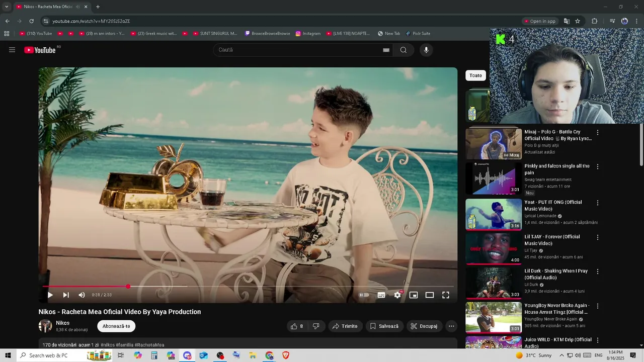This screenshot has height=362, width=644.
Task: Open the Instagram bookmark
Action: click(x=308, y=34)
